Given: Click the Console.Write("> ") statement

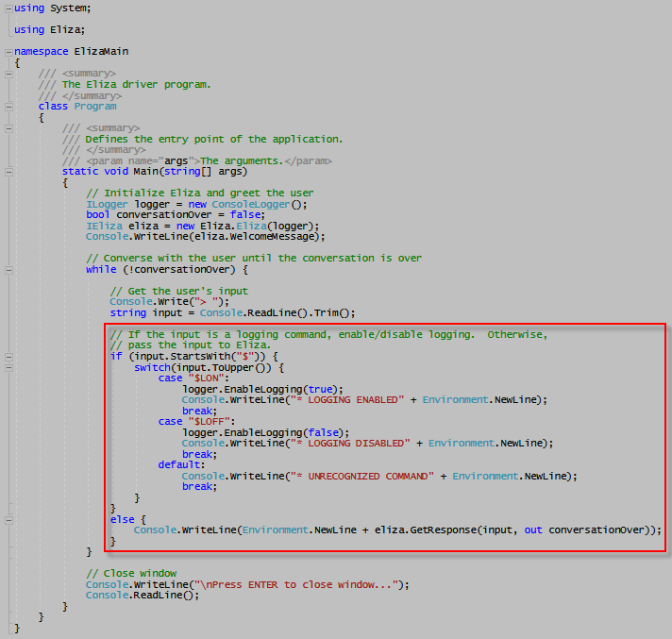Looking at the screenshot, I should (169, 302).
